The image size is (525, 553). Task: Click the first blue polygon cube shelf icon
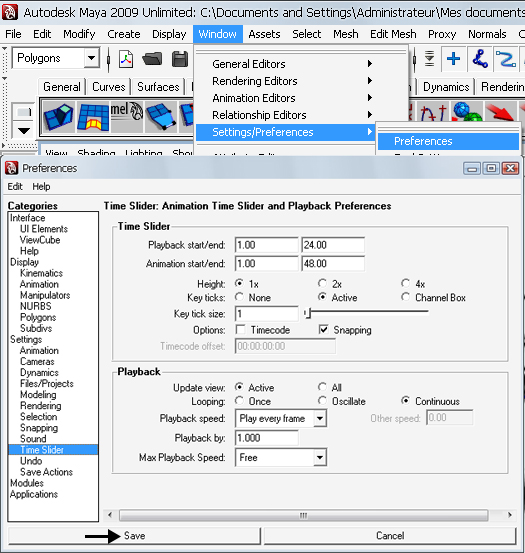pos(59,117)
